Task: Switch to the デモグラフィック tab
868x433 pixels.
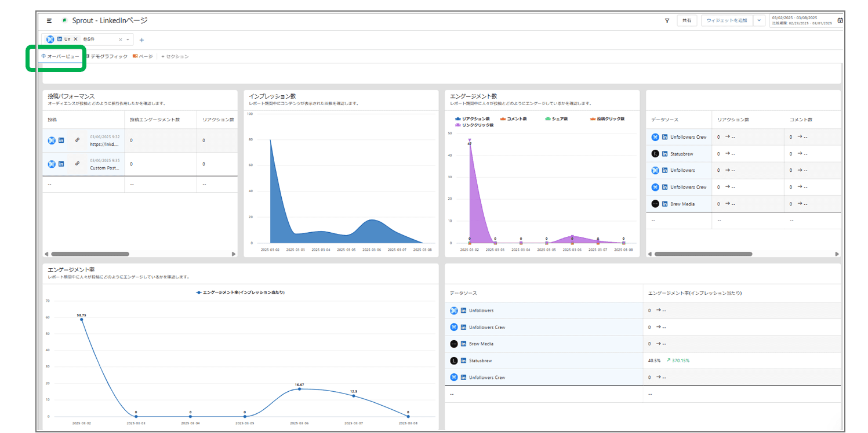Action: pos(107,56)
